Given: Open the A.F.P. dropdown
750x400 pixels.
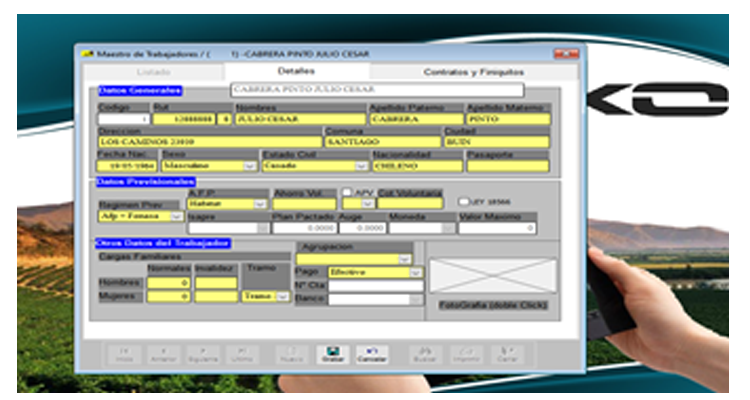Looking at the screenshot, I should click(260, 204).
